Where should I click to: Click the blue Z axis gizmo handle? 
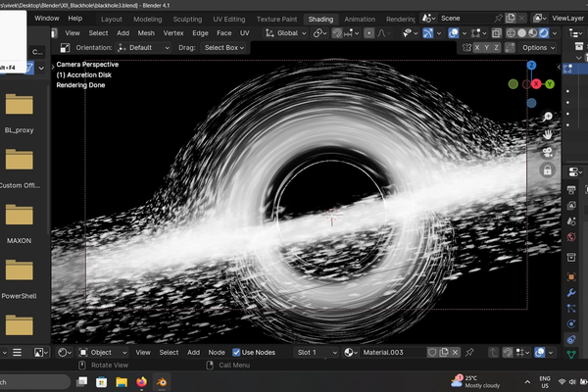[x=531, y=66]
